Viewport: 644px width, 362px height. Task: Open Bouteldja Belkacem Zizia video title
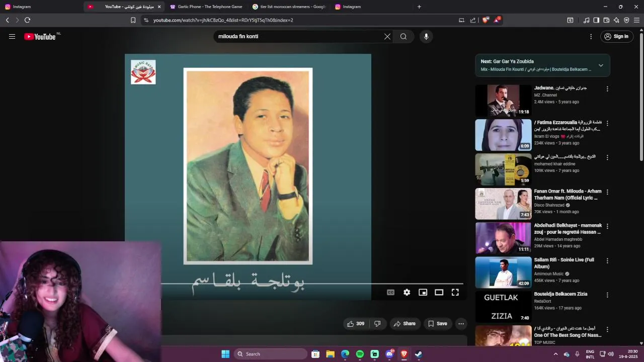[x=560, y=294]
